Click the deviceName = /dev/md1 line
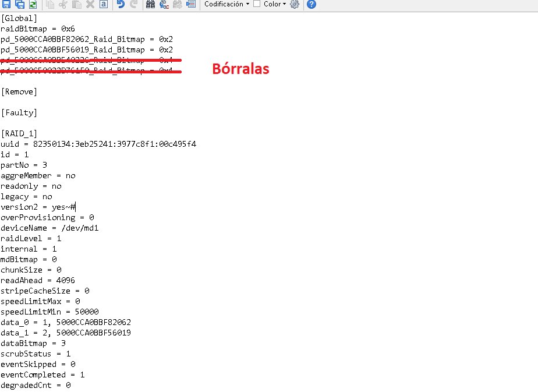Screen dimensions: 538x392 [x=49, y=228]
